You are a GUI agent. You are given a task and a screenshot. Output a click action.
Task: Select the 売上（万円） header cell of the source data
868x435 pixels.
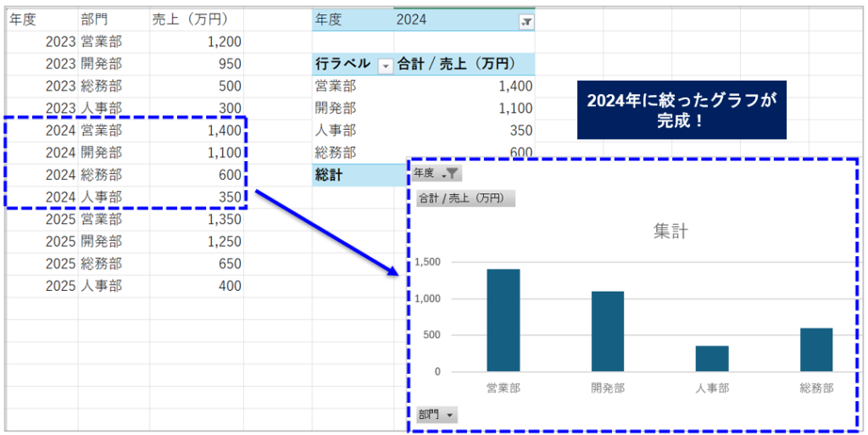pos(197,20)
